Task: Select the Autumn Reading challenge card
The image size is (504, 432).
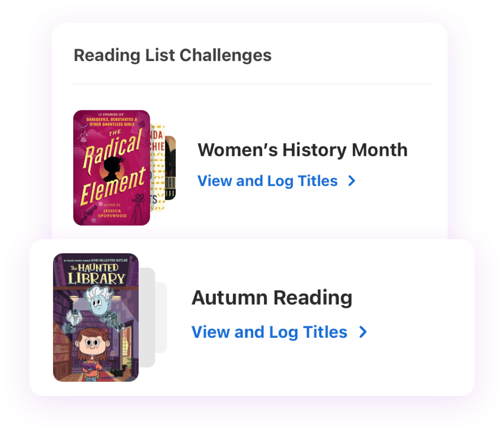Action: tap(252, 316)
